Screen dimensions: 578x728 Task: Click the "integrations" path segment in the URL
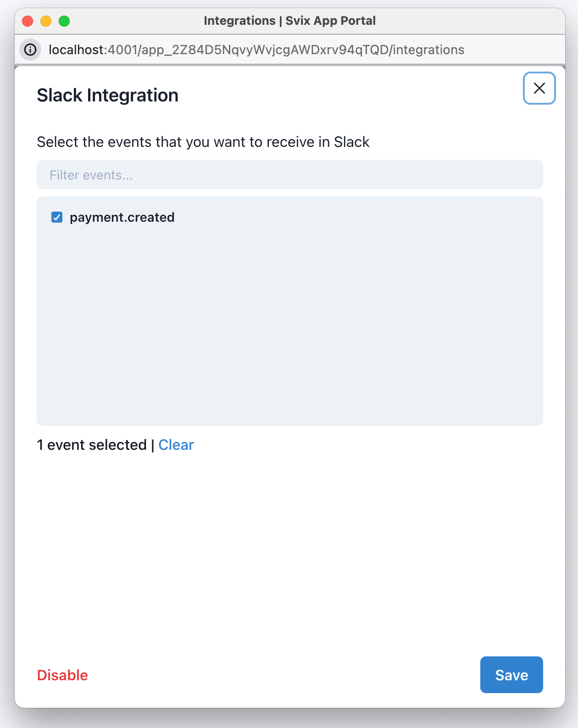[x=428, y=50]
